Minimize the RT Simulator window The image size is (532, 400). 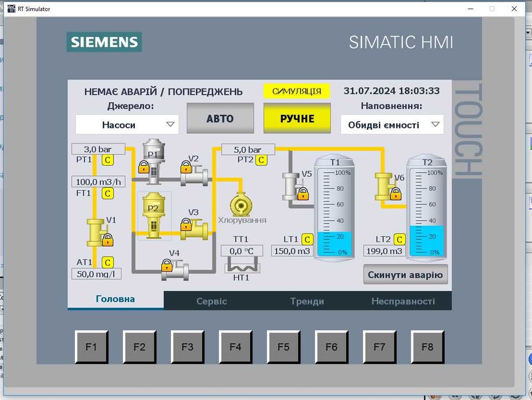(471, 9)
